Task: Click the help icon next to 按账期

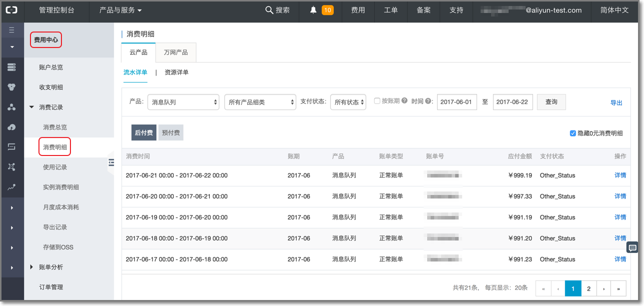Action: [405, 101]
